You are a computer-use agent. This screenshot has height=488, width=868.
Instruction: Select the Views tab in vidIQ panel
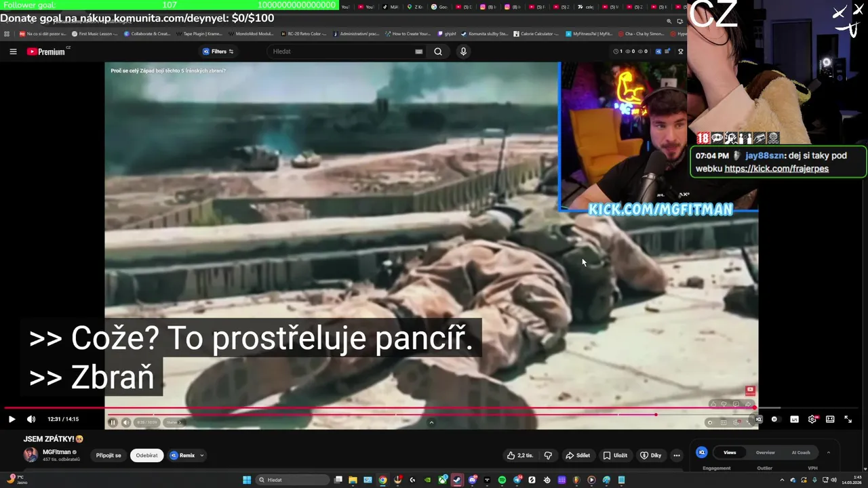(x=730, y=452)
